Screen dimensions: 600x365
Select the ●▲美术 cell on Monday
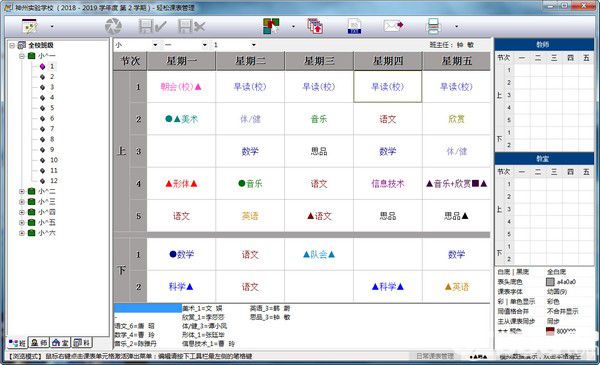tap(181, 119)
